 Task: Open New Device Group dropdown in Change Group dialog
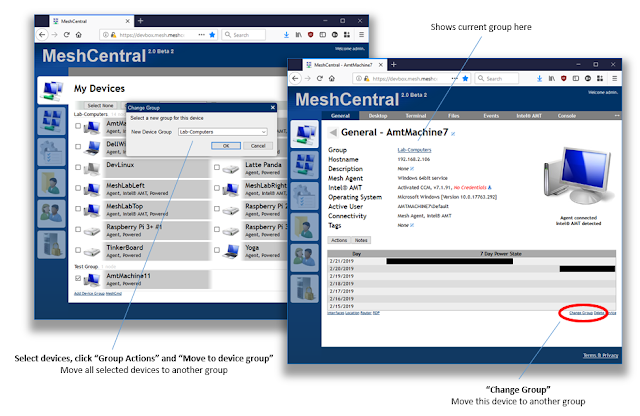[x=223, y=132]
